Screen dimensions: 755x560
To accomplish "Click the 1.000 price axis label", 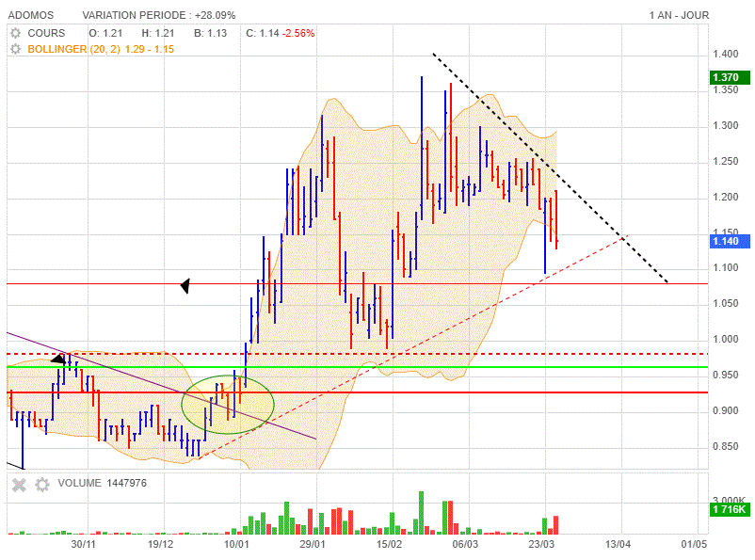I will (725, 339).
